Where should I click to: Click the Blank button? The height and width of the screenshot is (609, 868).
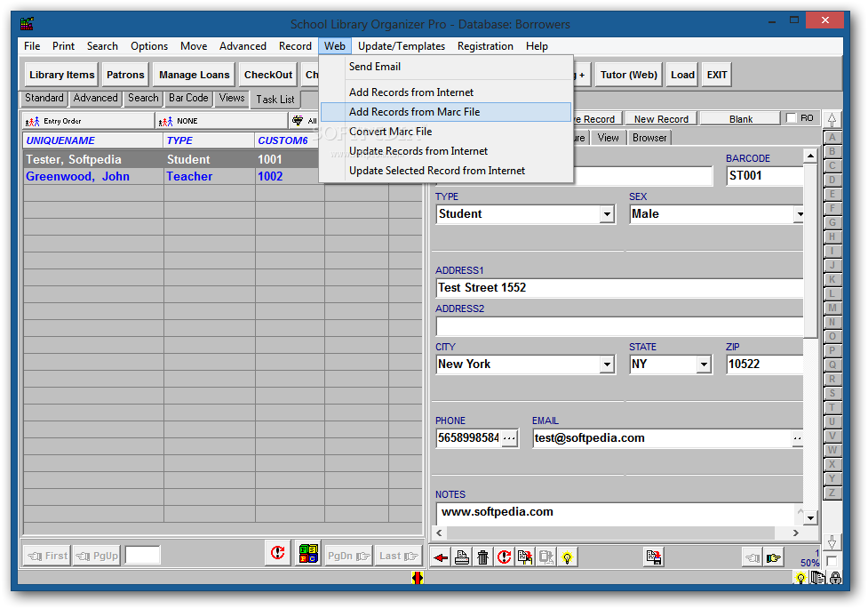[x=741, y=118]
